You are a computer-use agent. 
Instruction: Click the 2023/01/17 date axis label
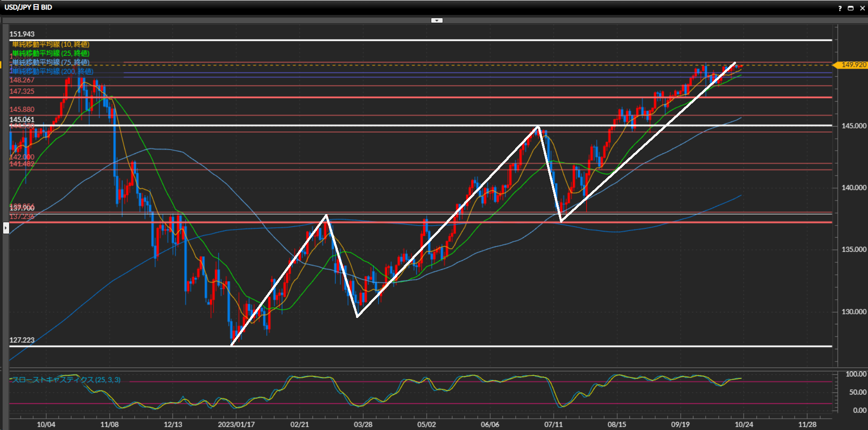(236, 425)
